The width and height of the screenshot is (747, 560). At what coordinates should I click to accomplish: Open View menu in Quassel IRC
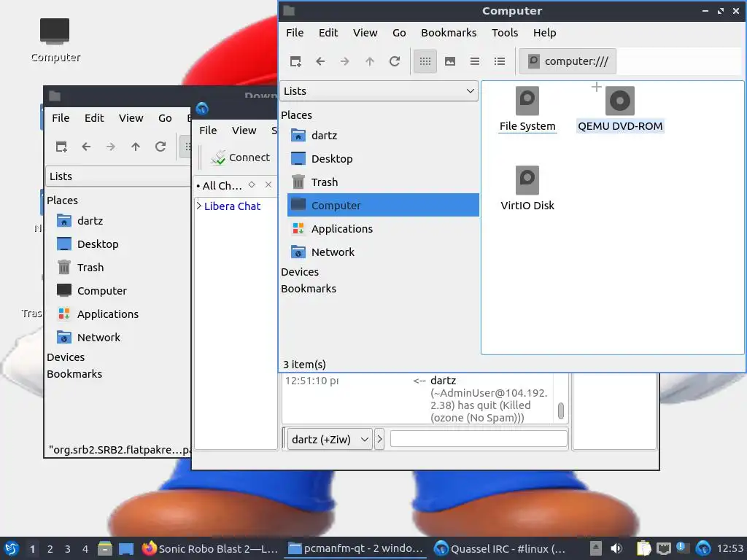coord(244,131)
